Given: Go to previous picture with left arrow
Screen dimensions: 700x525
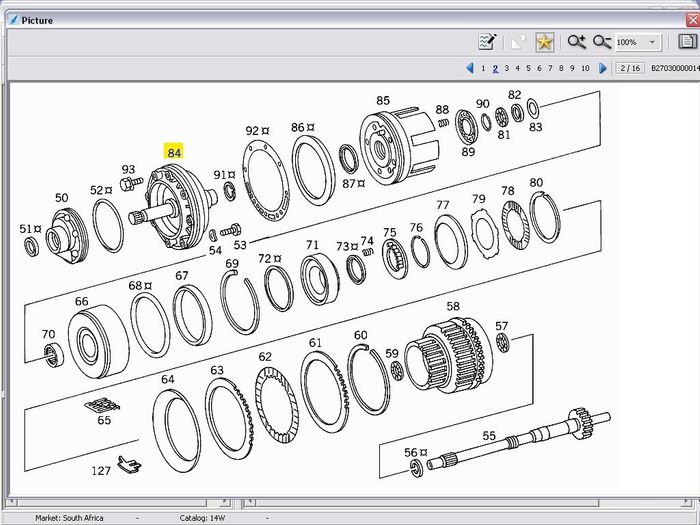Looking at the screenshot, I should pos(470,69).
